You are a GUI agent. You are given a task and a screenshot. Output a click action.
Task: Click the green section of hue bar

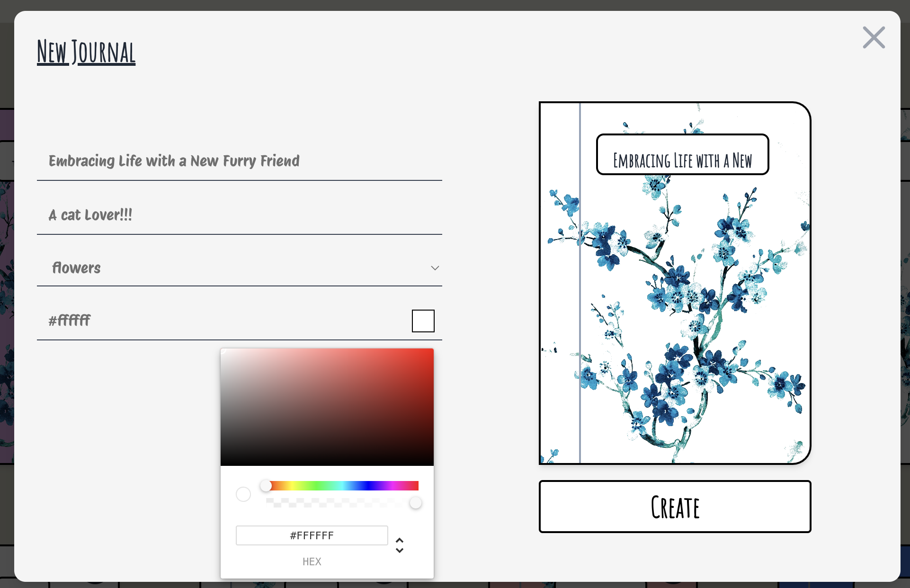point(315,486)
